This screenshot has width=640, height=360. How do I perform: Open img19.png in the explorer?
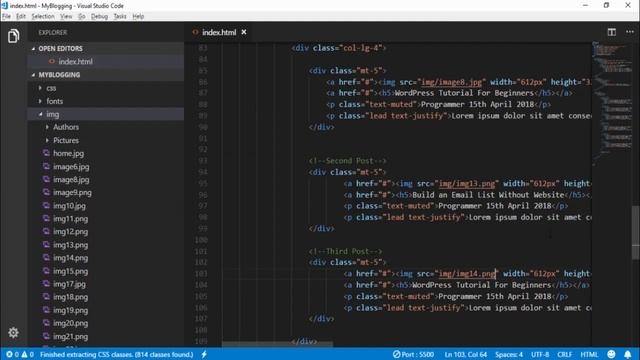click(x=105, y=310)
